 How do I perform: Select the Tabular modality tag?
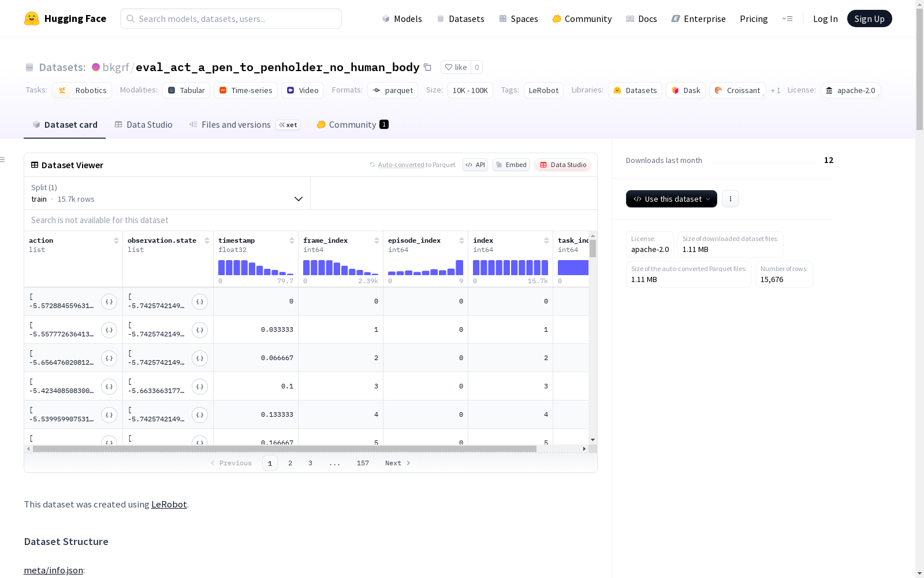point(187,90)
